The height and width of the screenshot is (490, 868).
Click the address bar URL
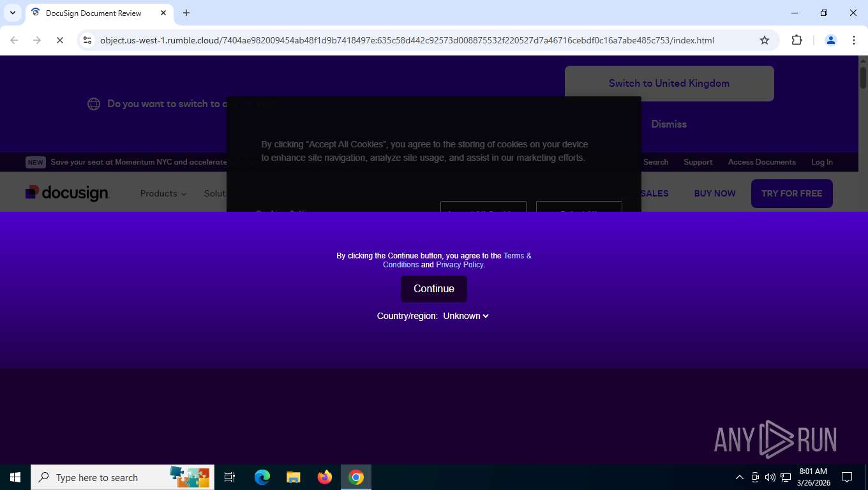pyautogui.click(x=407, y=40)
